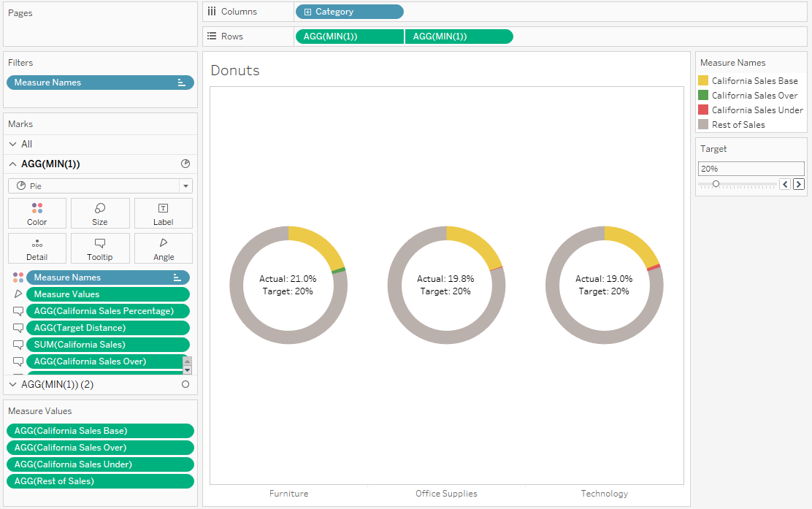Screen dimensions: 812x509
Task: Click the Target slider handle
Action: [716, 184]
